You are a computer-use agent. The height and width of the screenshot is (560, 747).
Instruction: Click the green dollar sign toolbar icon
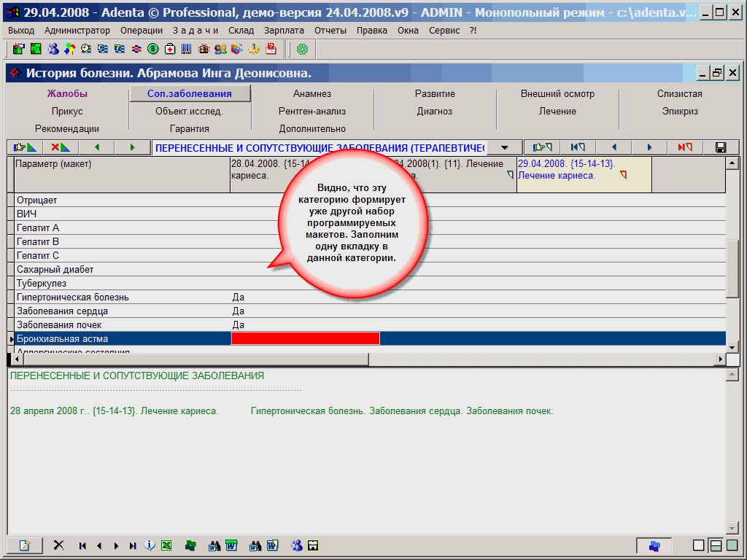pos(153,49)
